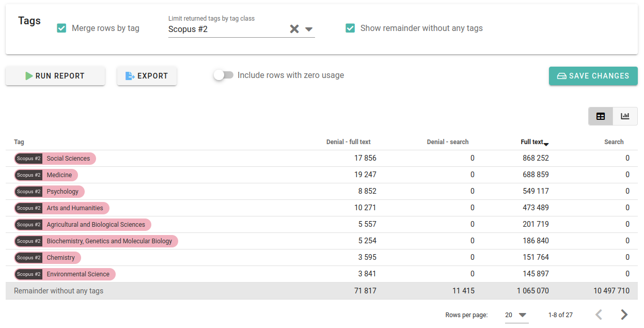Sort by Tag column header

point(19,142)
